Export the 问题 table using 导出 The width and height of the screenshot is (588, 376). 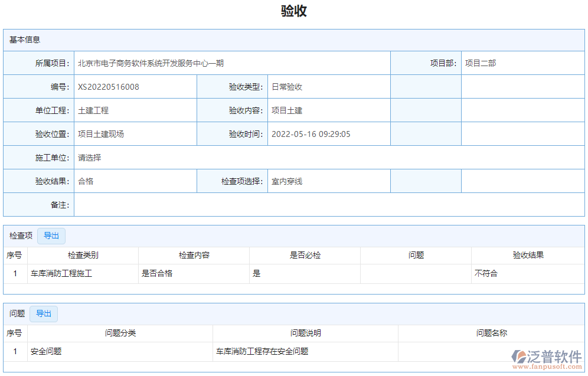tap(44, 313)
